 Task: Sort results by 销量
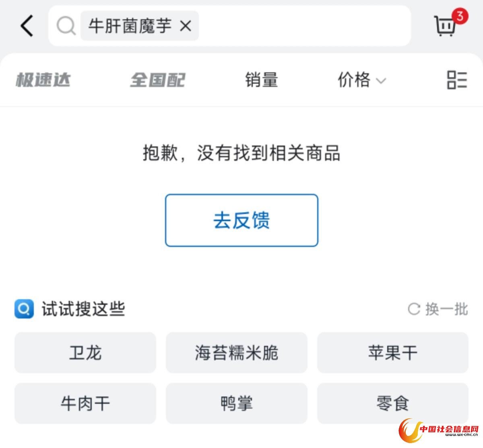[x=262, y=80]
